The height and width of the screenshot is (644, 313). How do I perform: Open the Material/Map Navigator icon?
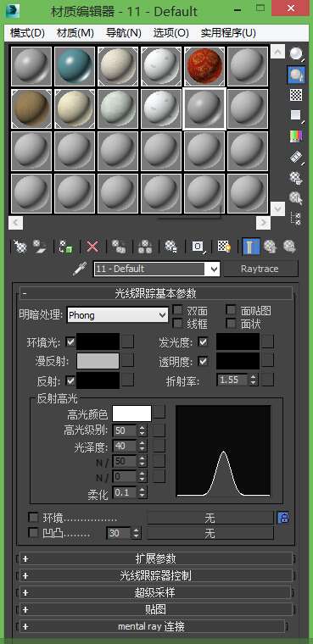click(x=296, y=218)
